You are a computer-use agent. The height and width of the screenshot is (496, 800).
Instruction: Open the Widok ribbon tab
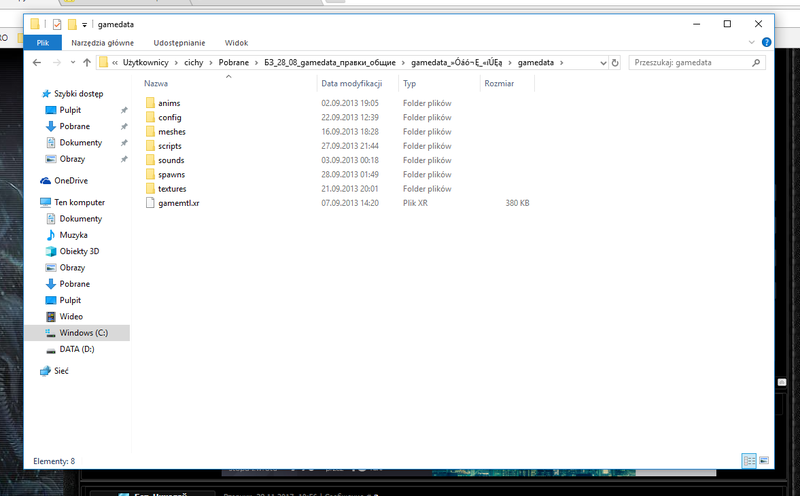(x=236, y=43)
